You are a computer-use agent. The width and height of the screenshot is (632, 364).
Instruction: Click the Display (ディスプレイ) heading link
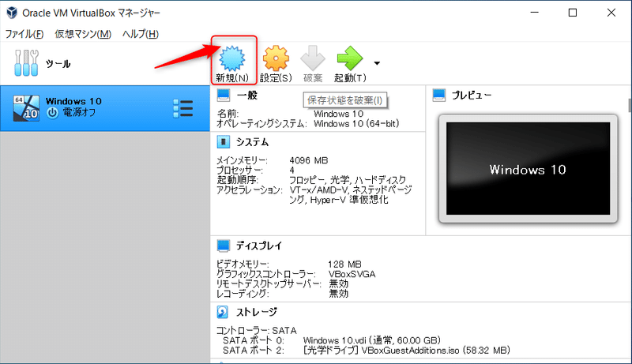point(259,246)
